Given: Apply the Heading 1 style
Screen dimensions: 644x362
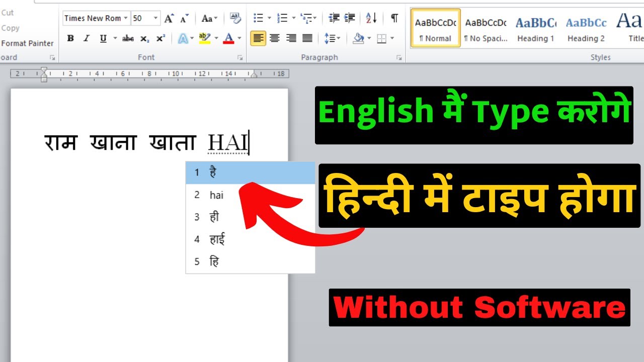Looking at the screenshot, I should pyautogui.click(x=536, y=28).
